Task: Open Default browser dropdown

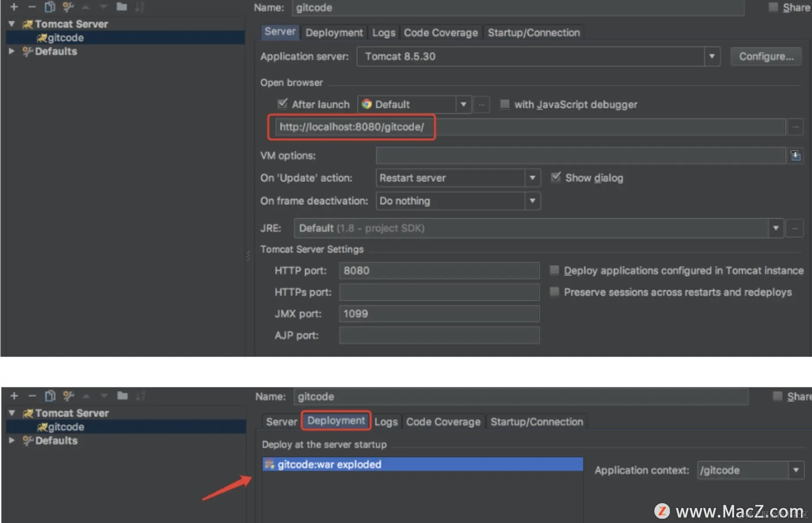Action: pyautogui.click(x=463, y=104)
